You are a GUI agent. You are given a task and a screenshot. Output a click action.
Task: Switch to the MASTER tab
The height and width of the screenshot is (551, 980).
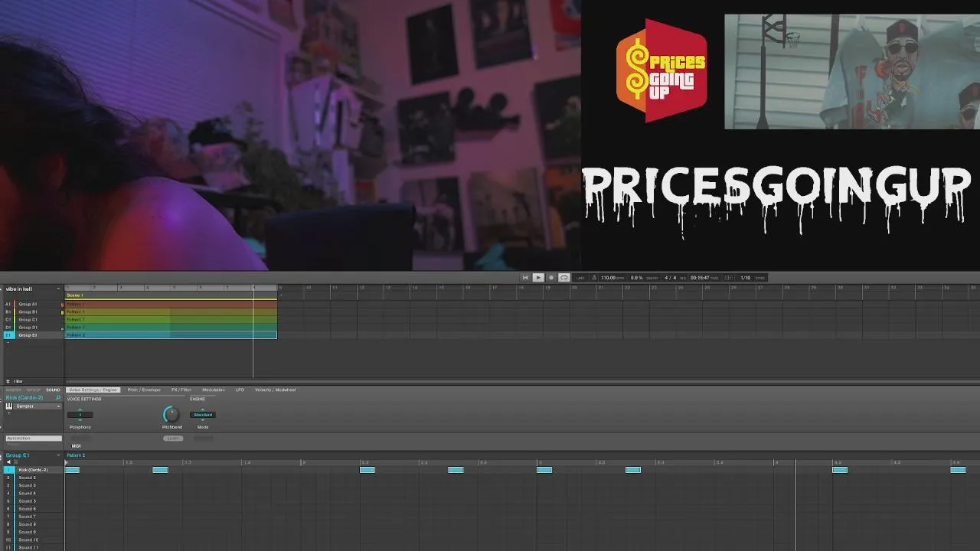click(14, 390)
